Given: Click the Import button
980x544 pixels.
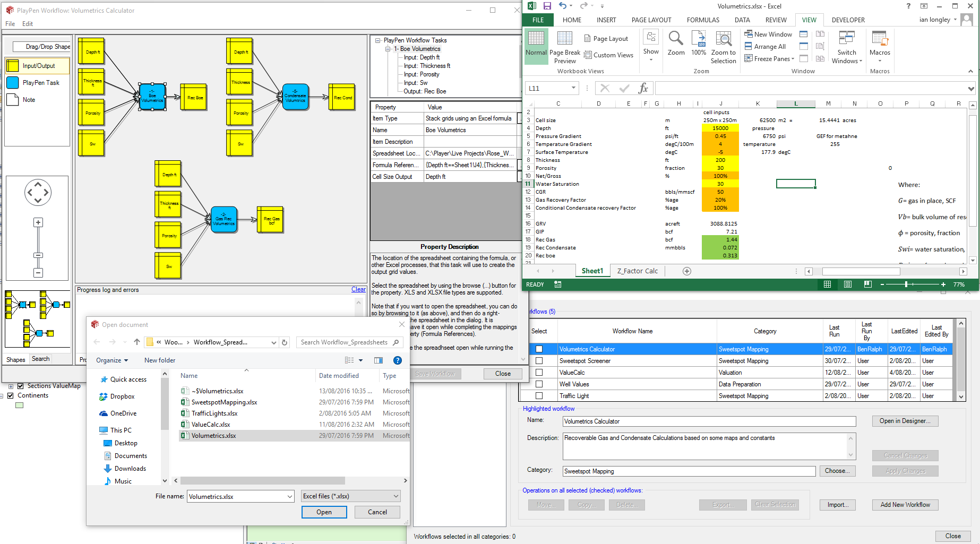Looking at the screenshot, I should click(838, 505).
